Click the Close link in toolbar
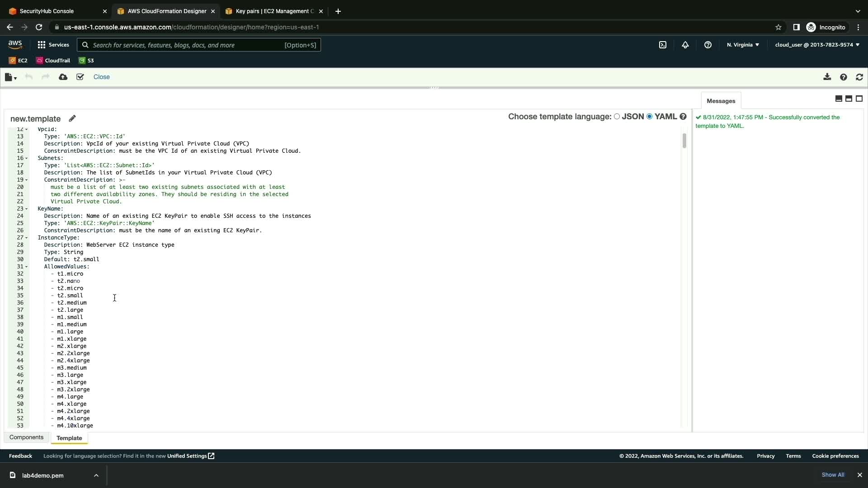Screen dimensions: 868x488 tap(101, 77)
